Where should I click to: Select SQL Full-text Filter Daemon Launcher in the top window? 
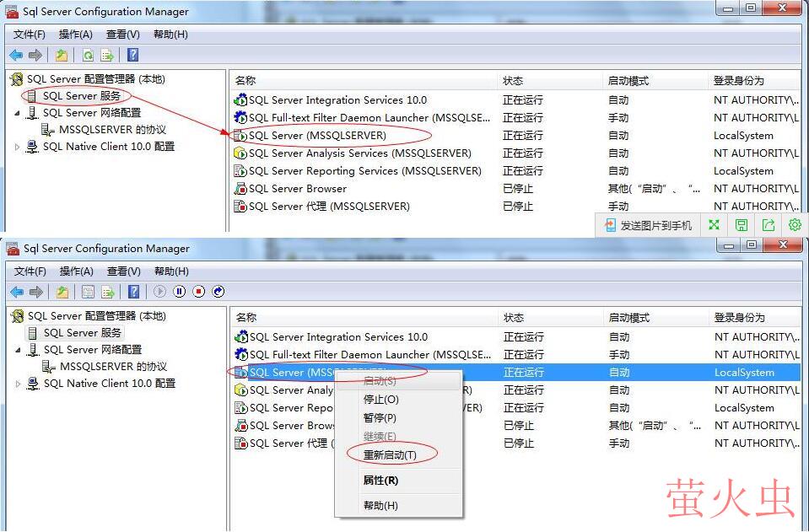coord(369,117)
